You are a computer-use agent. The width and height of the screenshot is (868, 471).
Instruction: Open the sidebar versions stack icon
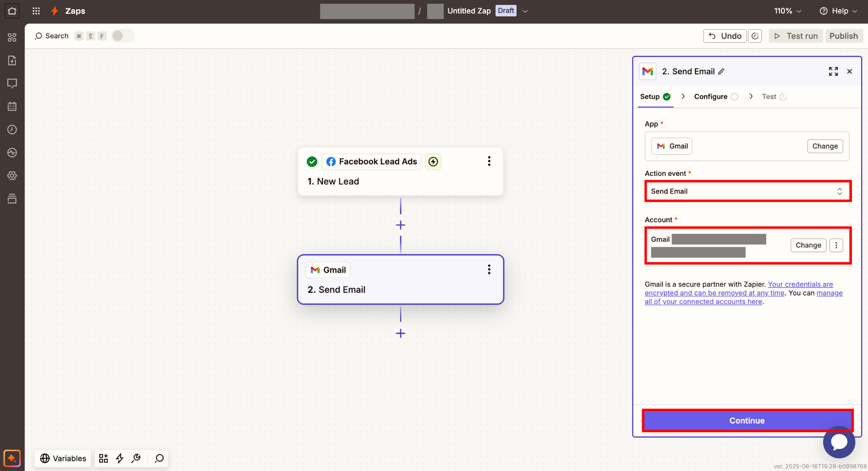point(12,198)
